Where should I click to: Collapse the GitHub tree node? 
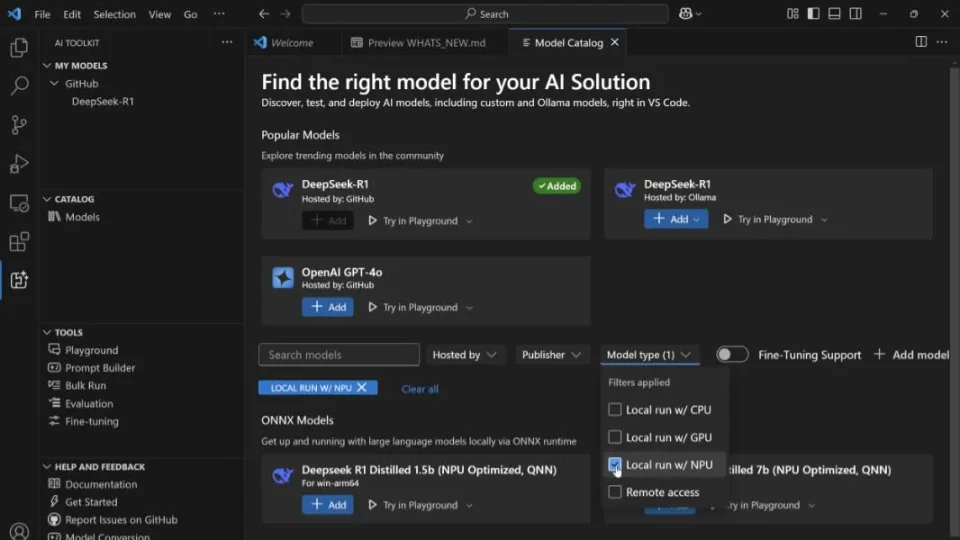(x=54, y=83)
